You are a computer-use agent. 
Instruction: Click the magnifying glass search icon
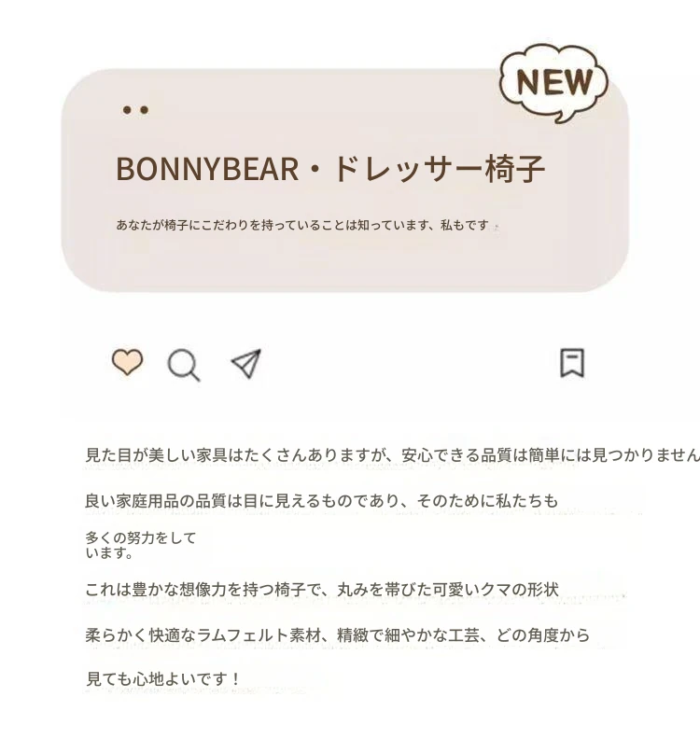[x=184, y=366]
